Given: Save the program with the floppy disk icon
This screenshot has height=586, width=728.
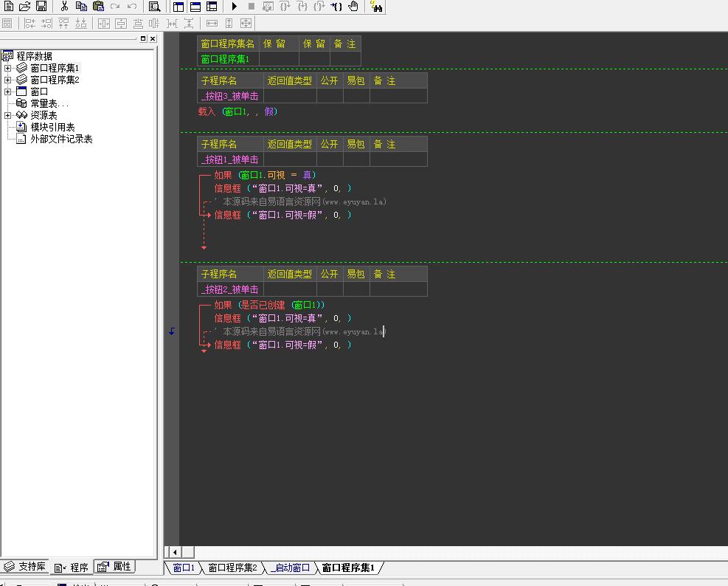Looking at the screenshot, I should (x=41, y=6).
